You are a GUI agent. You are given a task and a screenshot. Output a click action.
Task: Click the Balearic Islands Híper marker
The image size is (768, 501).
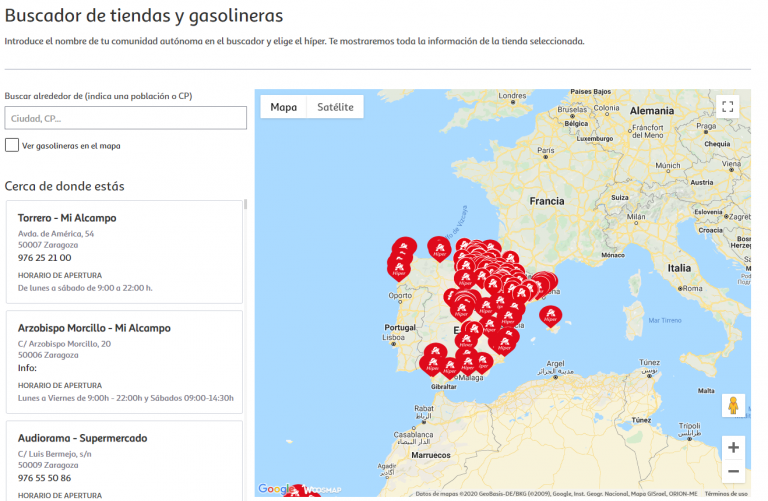(551, 316)
